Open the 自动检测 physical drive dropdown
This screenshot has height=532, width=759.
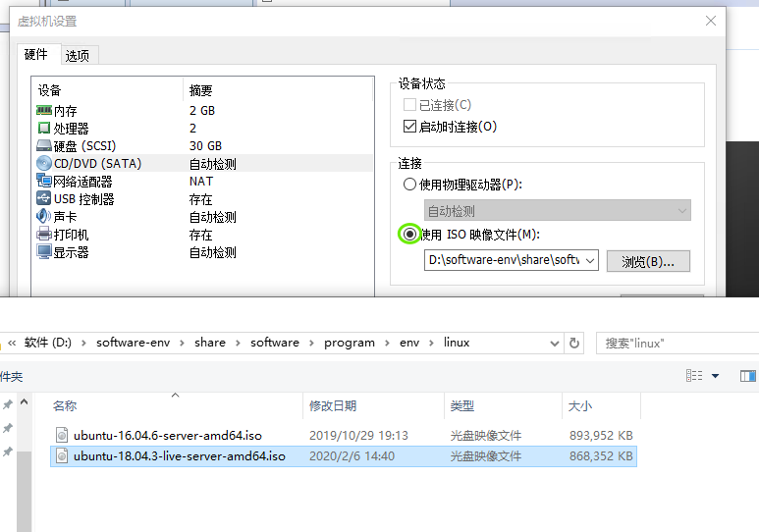[558, 211]
